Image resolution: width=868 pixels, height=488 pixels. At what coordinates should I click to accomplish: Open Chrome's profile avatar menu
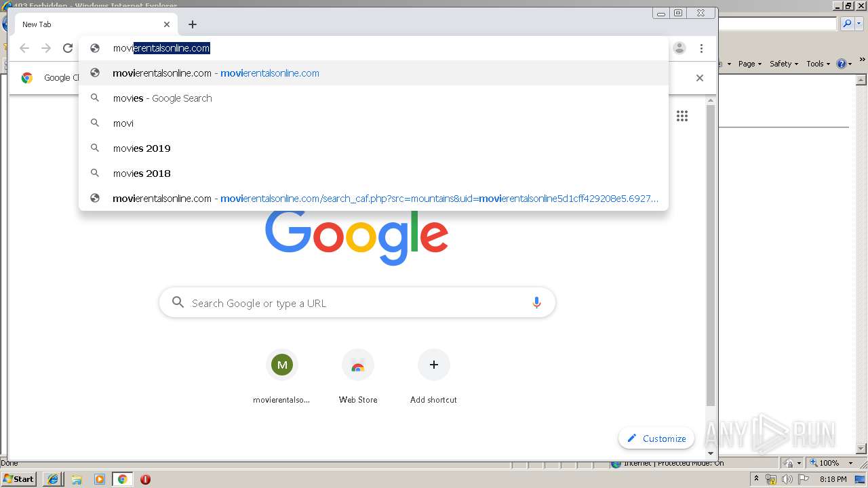pyautogui.click(x=679, y=48)
